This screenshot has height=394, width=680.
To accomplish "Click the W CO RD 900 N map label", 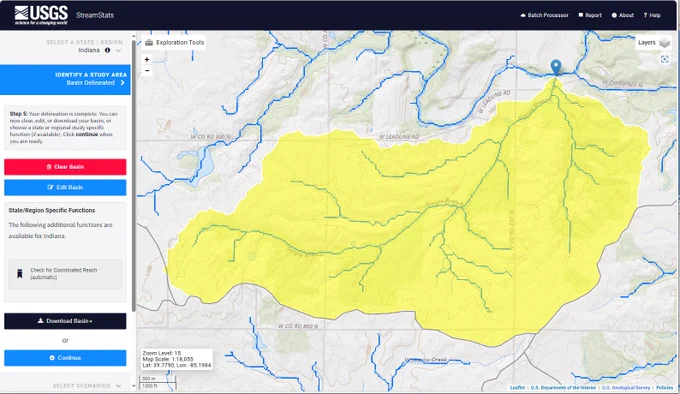I will pos(211,137).
